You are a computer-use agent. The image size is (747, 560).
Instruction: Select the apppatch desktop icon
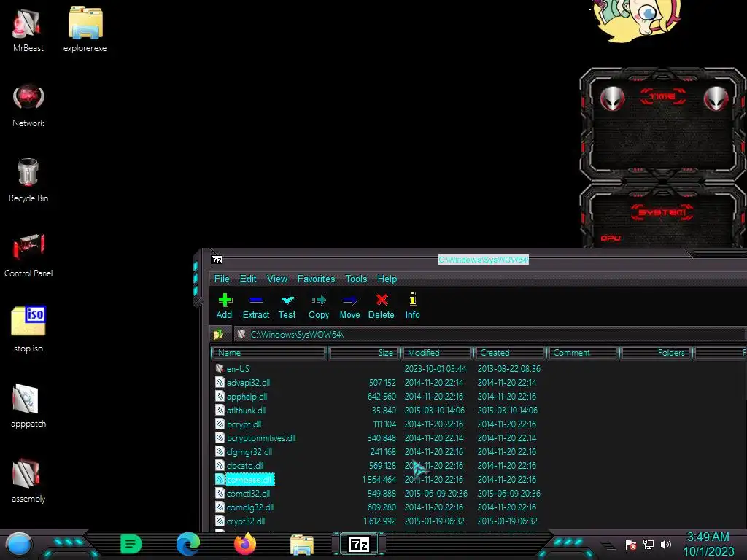(x=28, y=405)
